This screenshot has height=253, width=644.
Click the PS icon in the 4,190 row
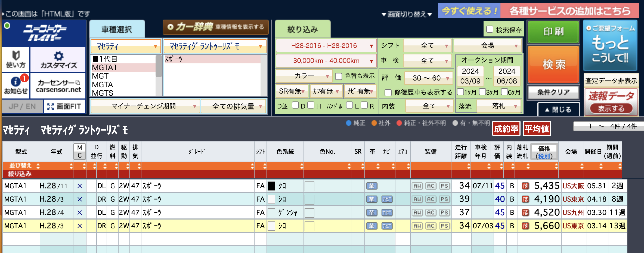coord(444,199)
